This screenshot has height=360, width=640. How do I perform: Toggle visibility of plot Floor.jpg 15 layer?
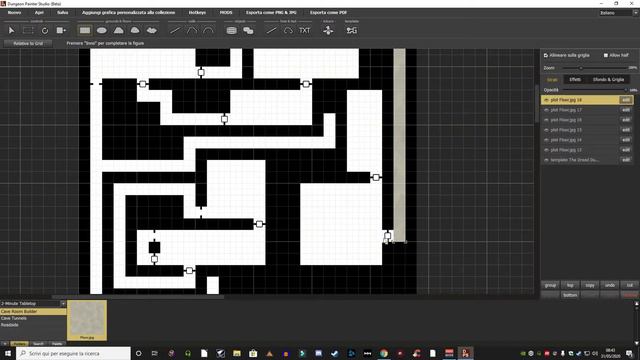click(546, 130)
